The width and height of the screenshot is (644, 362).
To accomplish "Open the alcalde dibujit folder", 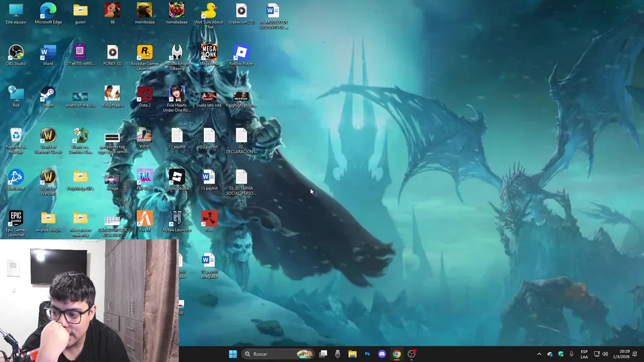I will click(x=48, y=222).
